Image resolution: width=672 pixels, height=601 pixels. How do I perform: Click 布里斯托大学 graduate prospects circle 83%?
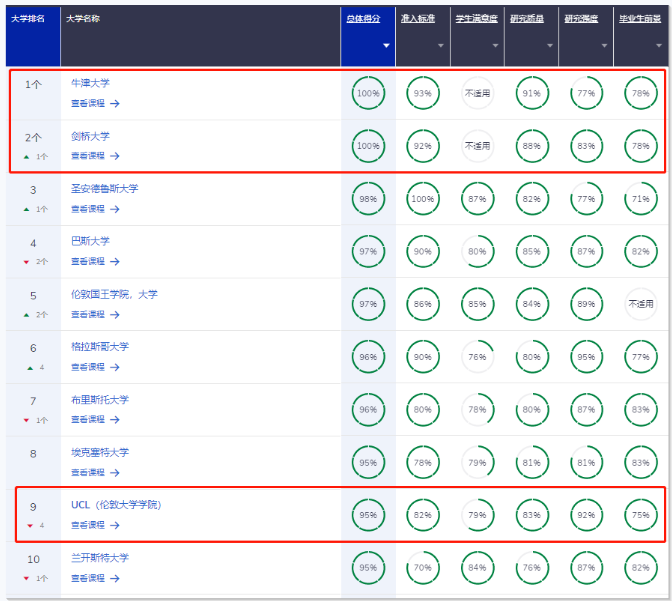pyautogui.click(x=640, y=410)
